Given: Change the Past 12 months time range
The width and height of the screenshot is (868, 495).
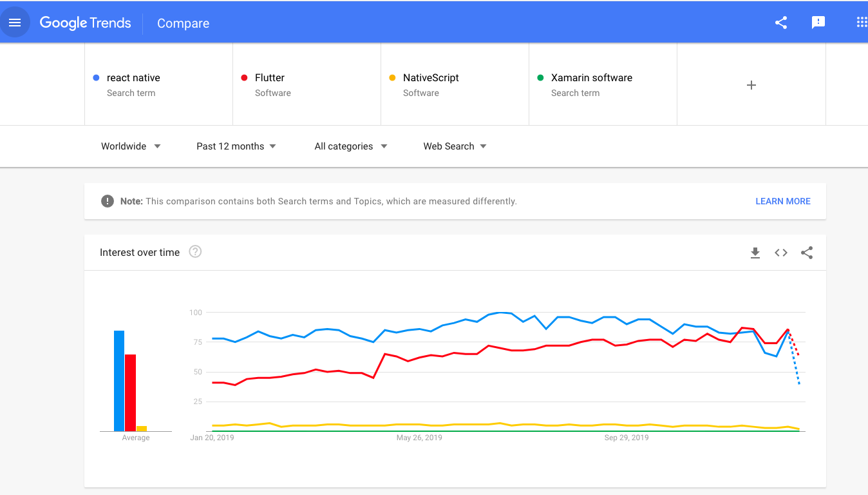Looking at the screenshot, I should point(236,146).
